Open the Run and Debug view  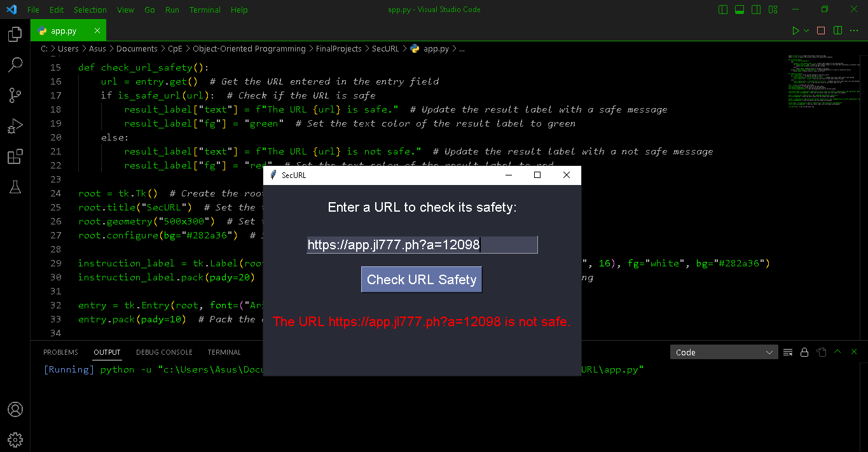click(15, 126)
